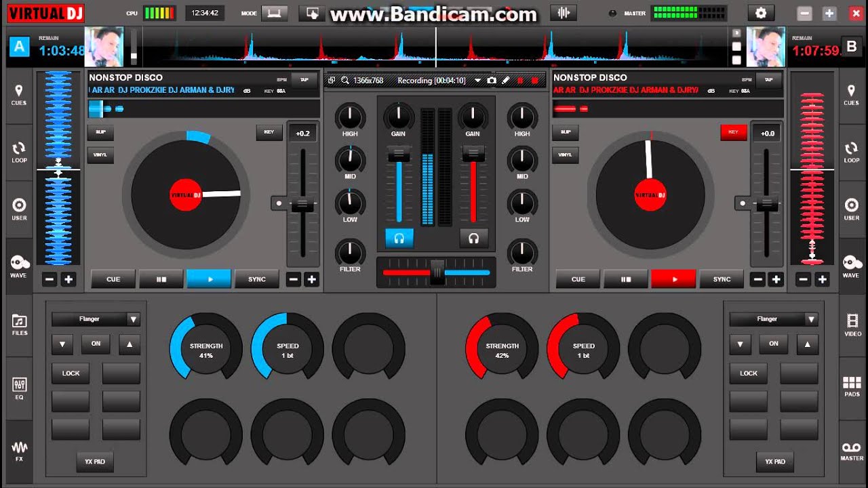This screenshot has width=868, height=488.
Task: Click right deck pitch slider handle
Action: coord(766,203)
